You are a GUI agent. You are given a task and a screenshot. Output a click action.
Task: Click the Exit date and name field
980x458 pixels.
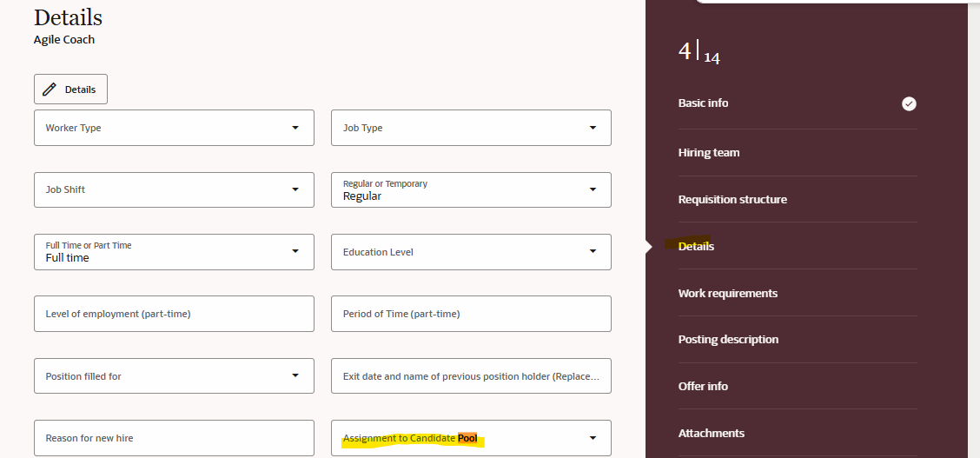coord(471,376)
